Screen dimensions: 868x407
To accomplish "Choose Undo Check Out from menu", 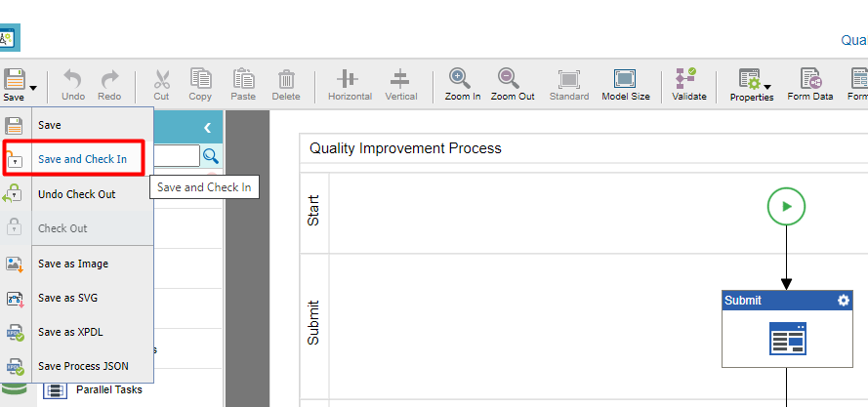I will pyautogui.click(x=76, y=194).
